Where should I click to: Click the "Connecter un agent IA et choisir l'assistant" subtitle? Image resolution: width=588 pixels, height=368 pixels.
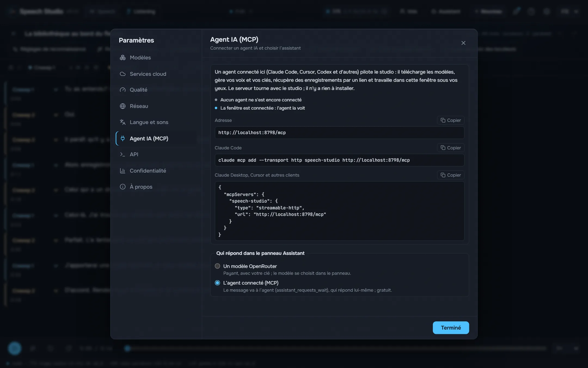pos(255,48)
